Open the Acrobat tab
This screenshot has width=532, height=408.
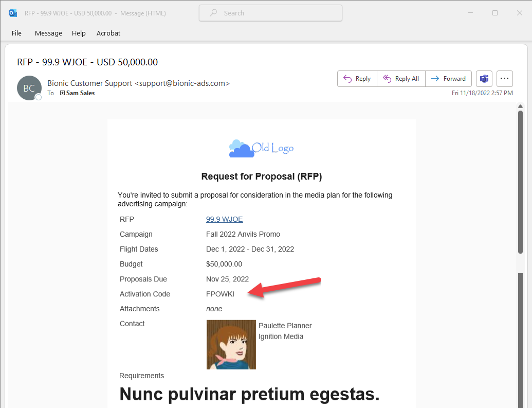(x=108, y=33)
